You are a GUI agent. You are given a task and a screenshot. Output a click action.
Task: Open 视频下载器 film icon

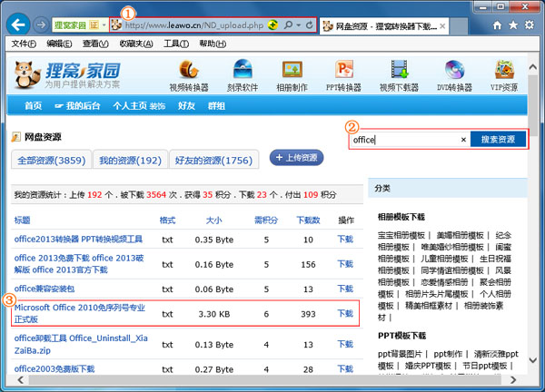click(x=399, y=69)
